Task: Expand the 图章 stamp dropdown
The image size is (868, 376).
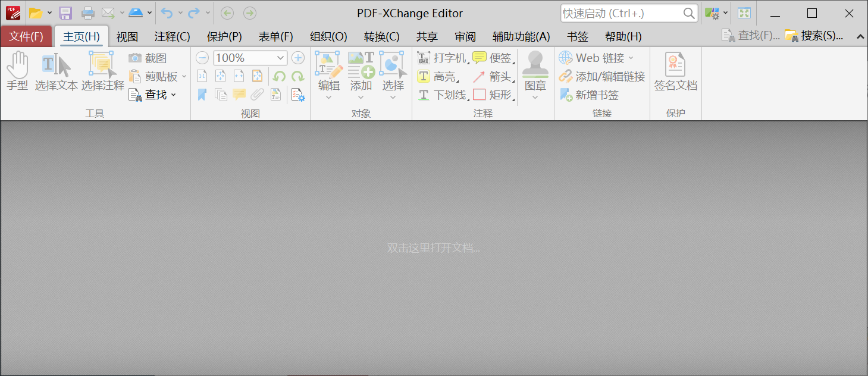Action: click(535, 98)
